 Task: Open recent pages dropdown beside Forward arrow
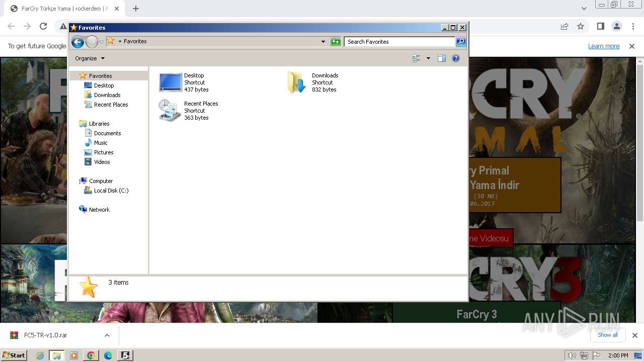click(101, 42)
